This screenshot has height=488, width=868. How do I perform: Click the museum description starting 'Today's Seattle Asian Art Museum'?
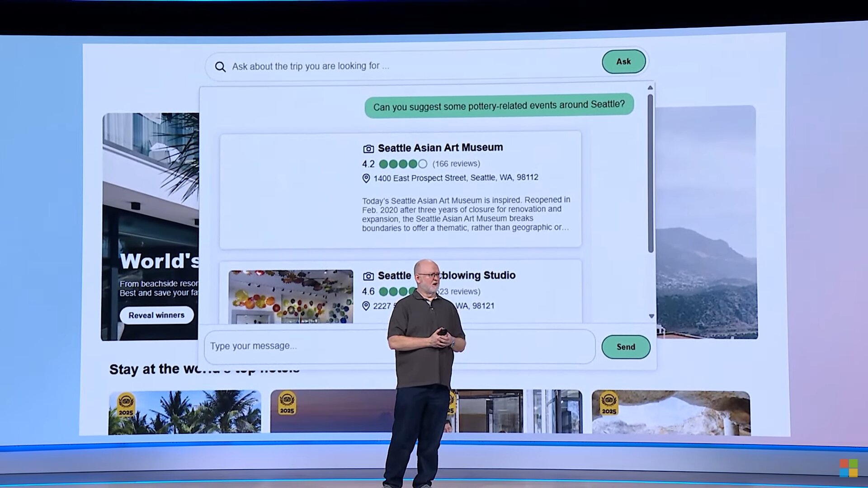coord(466,214)
